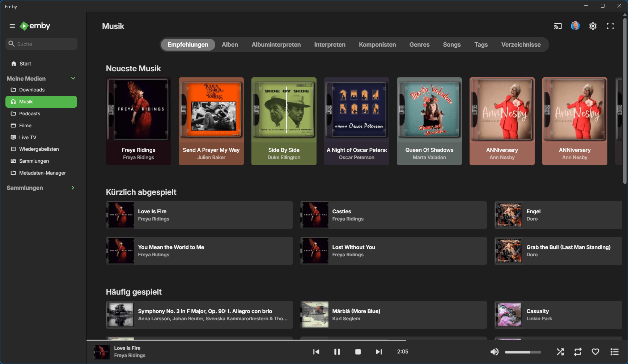Pause the playing song
The image size is (628, 364).
[x=337, y=352]
